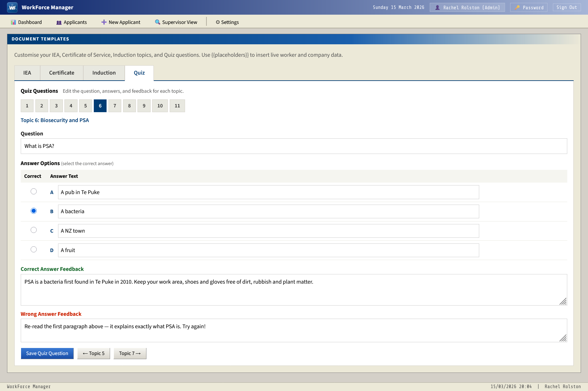This screenshot has height=391, width=588.
Task: Navigate forward using Topic 7 button
Action: point(130,353)
